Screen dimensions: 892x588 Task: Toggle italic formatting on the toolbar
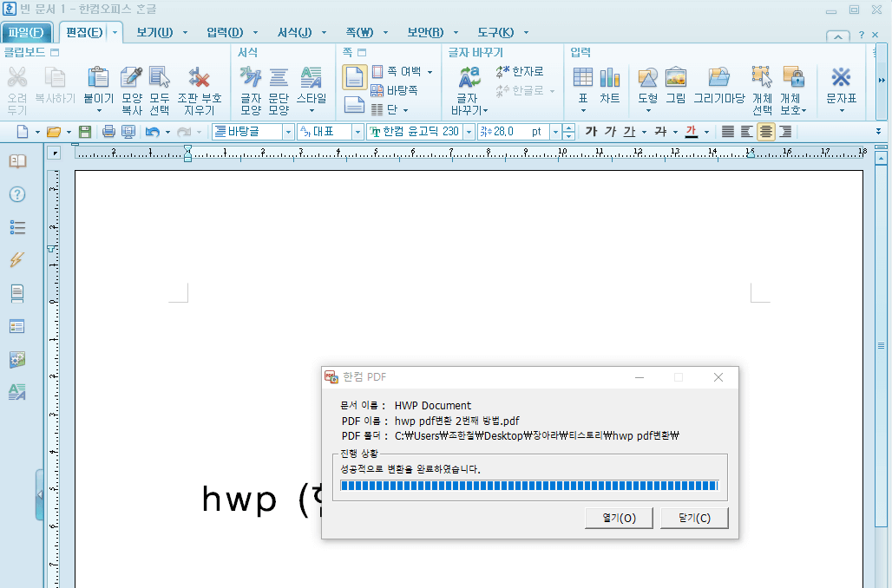(610, 131)
